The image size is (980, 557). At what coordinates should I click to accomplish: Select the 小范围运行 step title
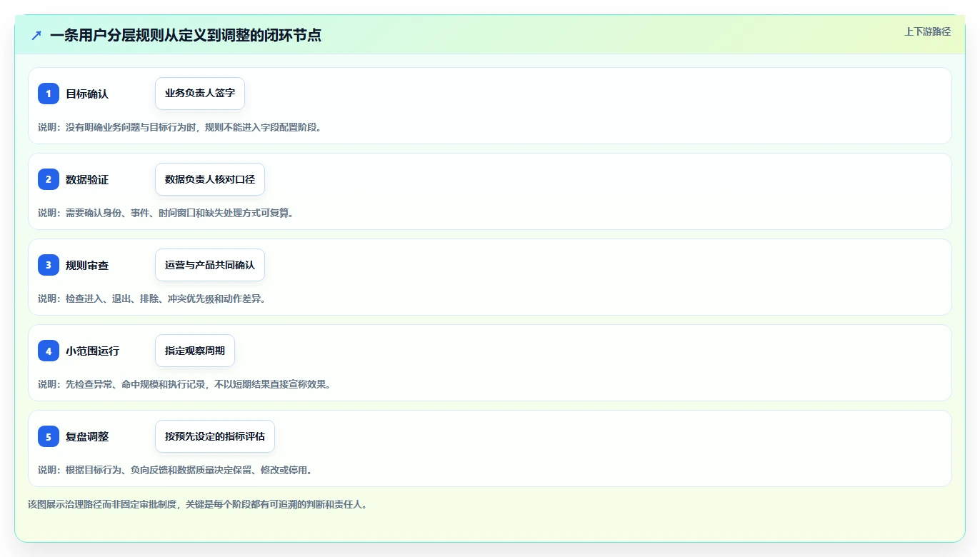click(92, 351)
